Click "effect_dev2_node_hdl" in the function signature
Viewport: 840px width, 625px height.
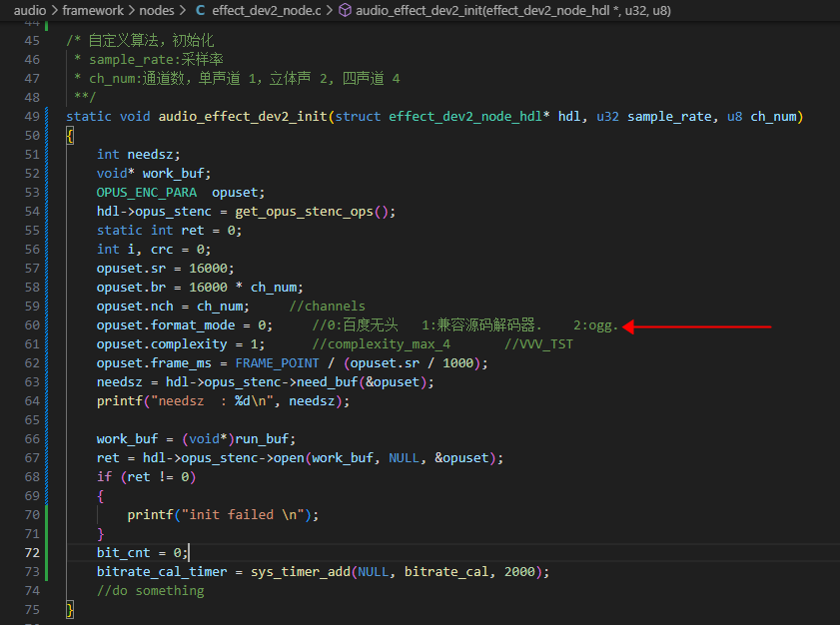(465, 116)
